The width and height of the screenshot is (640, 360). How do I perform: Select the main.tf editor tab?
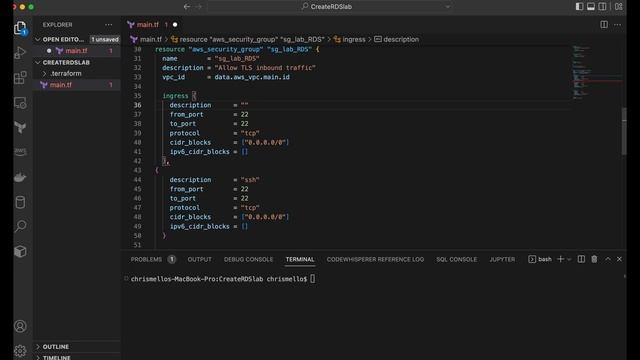tap(147, 25)
